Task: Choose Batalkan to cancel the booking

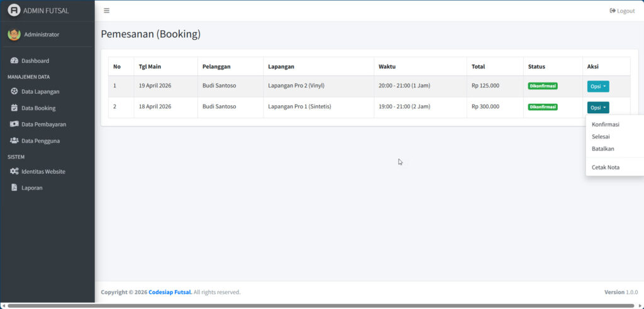Action: [x=602, y=149]
